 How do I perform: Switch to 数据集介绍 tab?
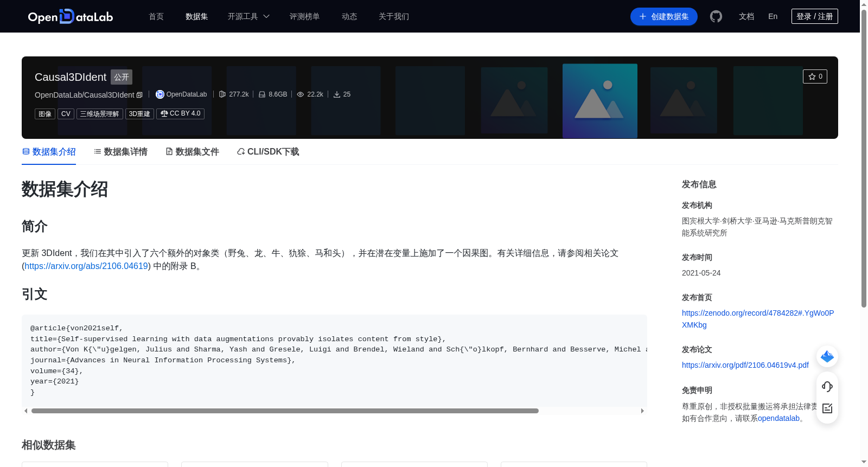point(49,152)
